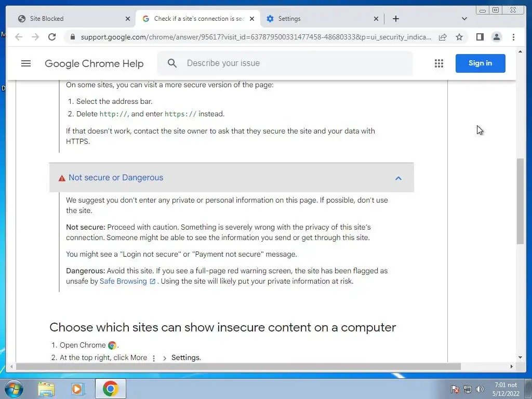Click the Chrome taskbar icon
Screen dimensions: 532x399
(111, 389)
